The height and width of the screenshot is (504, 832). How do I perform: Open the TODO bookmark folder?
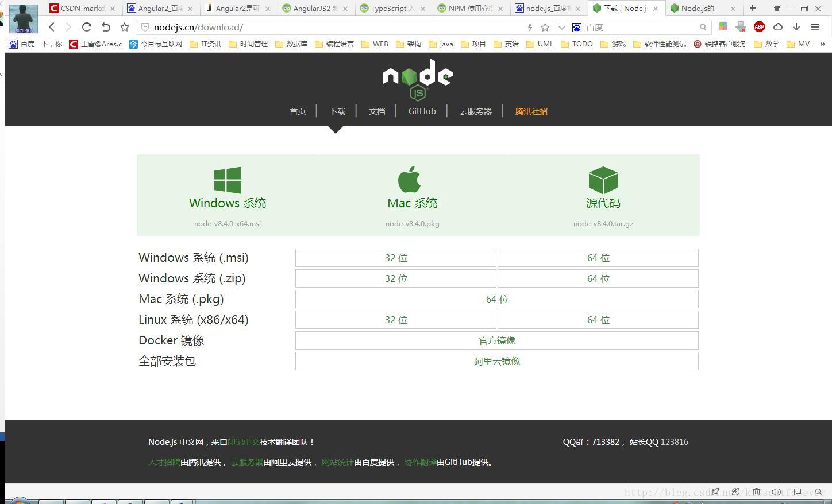577,44
